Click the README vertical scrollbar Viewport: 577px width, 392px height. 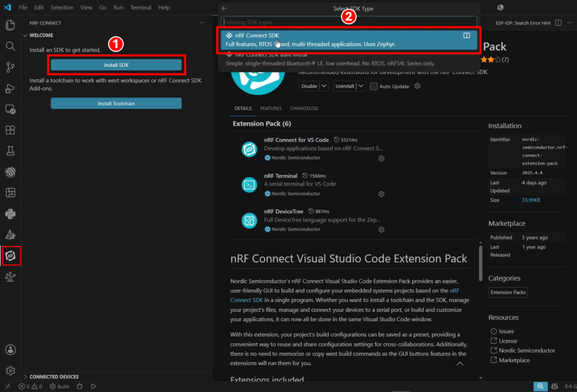pyautogui.click(x=480, y=263)
